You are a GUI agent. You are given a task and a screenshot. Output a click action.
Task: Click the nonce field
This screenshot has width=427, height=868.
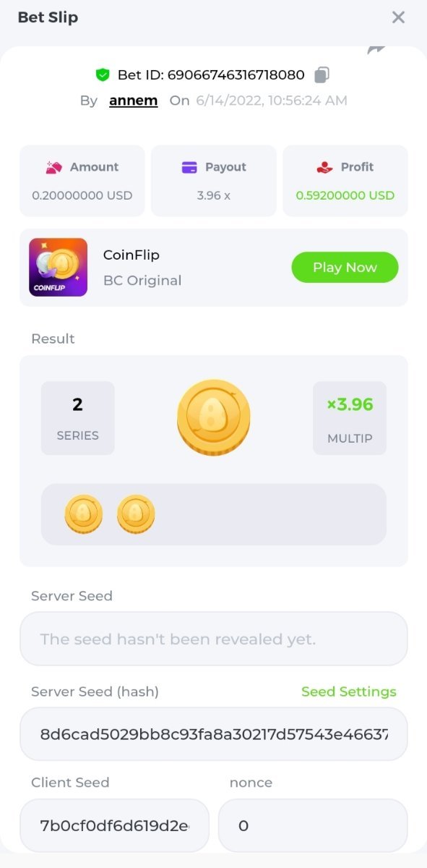(313, 825)
